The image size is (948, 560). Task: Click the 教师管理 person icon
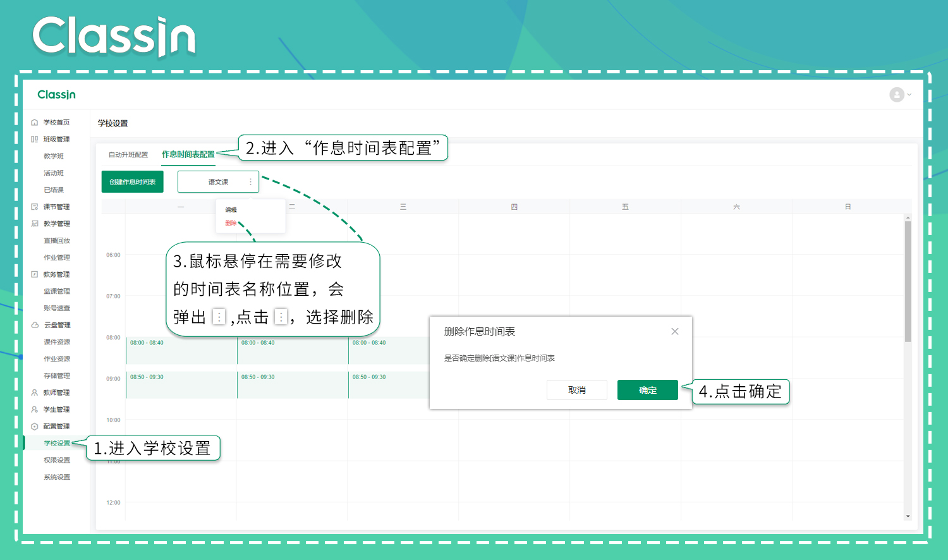tap(34, 393)
